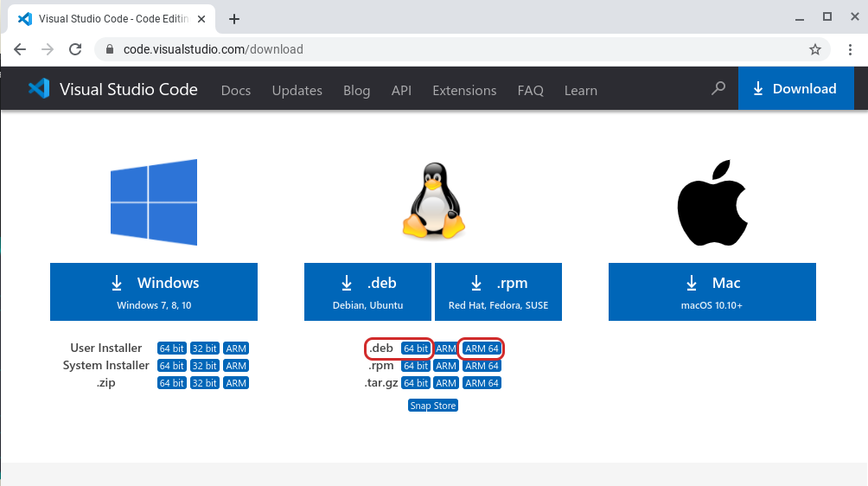Go to the FAQ page
Screen dimensions: 868x486
point(530,90)
